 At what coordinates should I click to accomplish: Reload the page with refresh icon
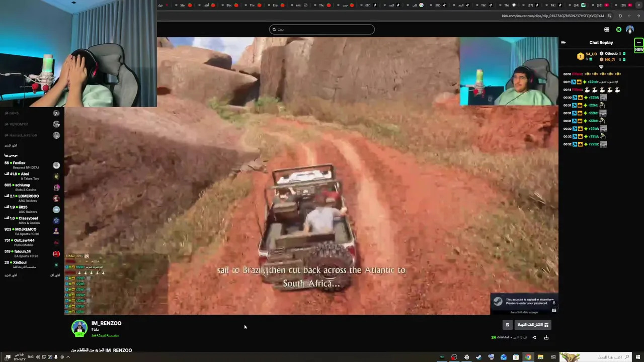click(620, 16)
